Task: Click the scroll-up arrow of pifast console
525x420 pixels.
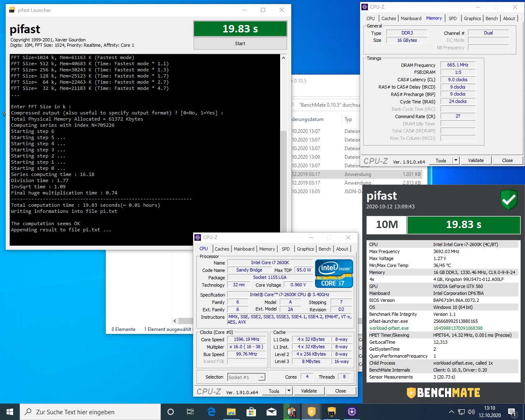Action: (283, 58)
